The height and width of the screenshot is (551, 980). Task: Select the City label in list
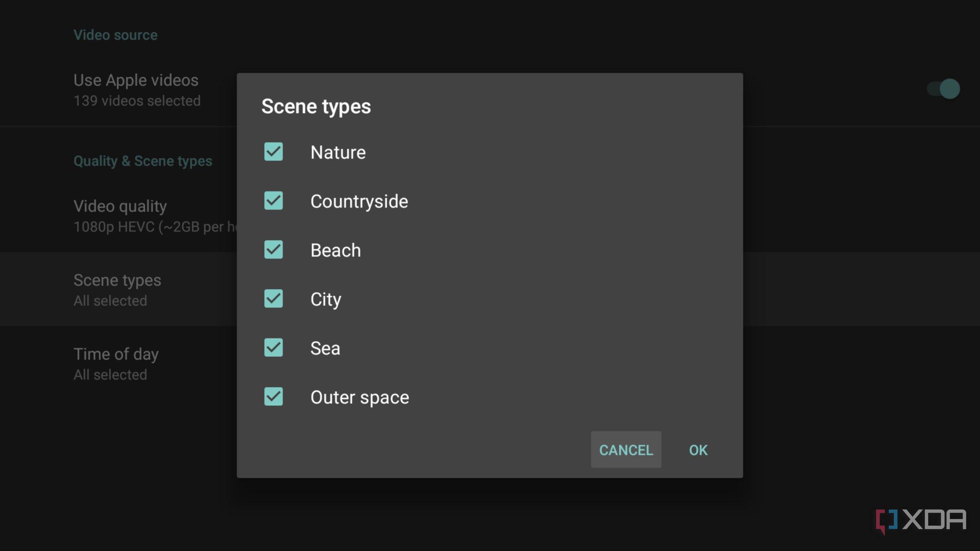(326, 300)
